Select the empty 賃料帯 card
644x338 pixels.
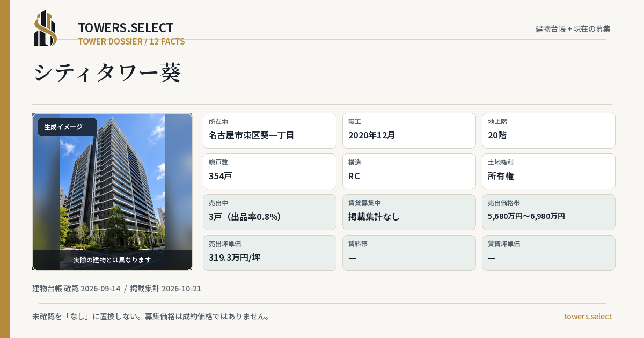pos(409,253)
